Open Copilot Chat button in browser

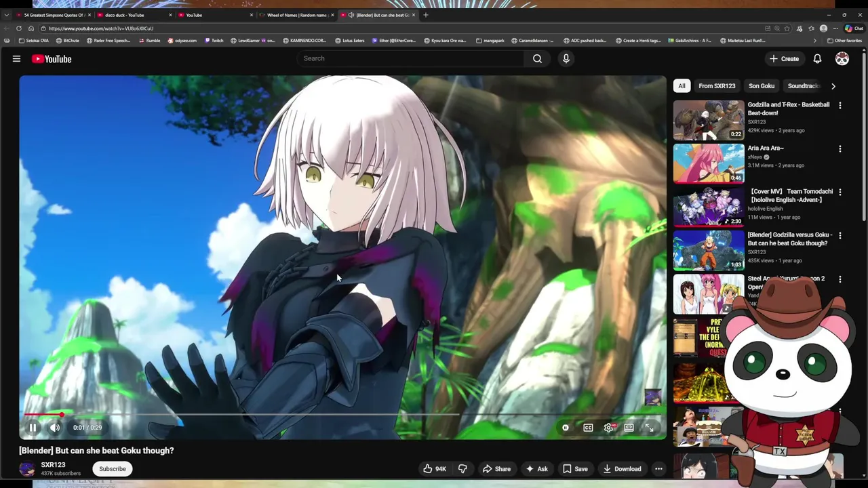tap(854, 28)
